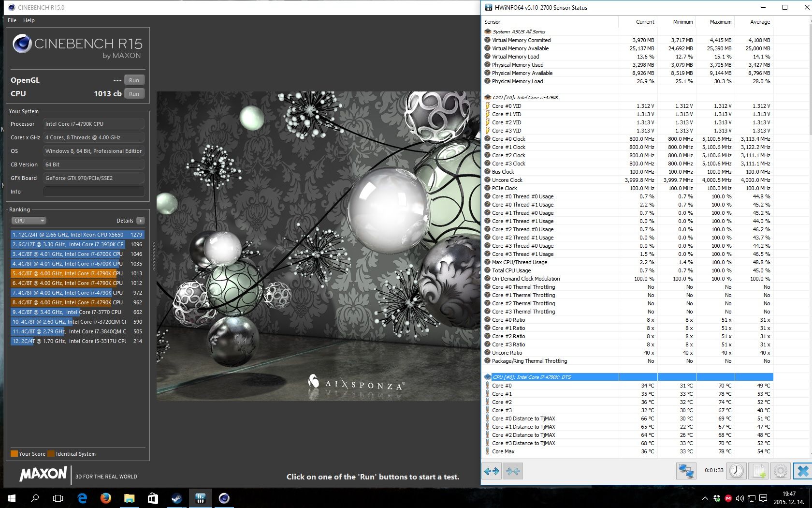Select the CPU [#0] Intel Core i7-4790K group row
This screenshot has height=508, width=812.
click(x=627, y=97)
